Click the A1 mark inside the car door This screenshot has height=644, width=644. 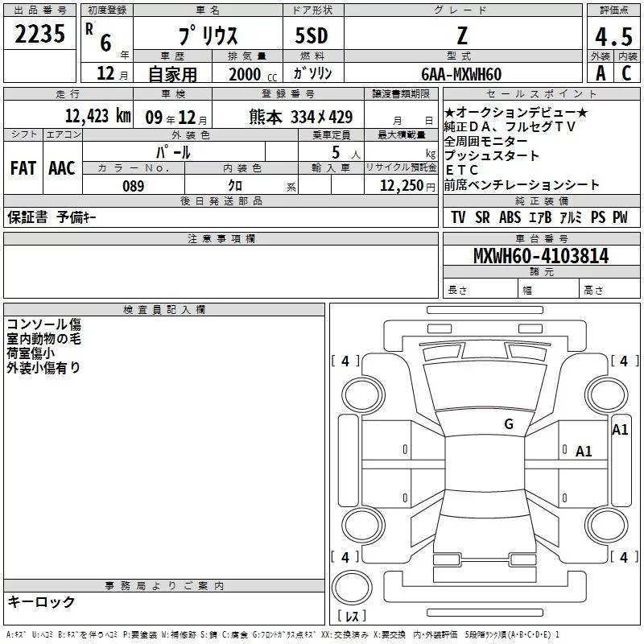[584, 452]
